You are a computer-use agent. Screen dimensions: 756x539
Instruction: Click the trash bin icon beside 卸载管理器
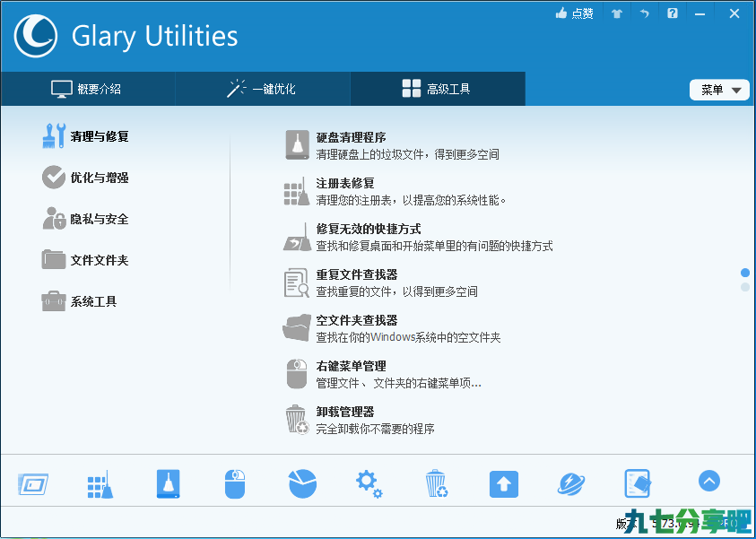point(298,420)
